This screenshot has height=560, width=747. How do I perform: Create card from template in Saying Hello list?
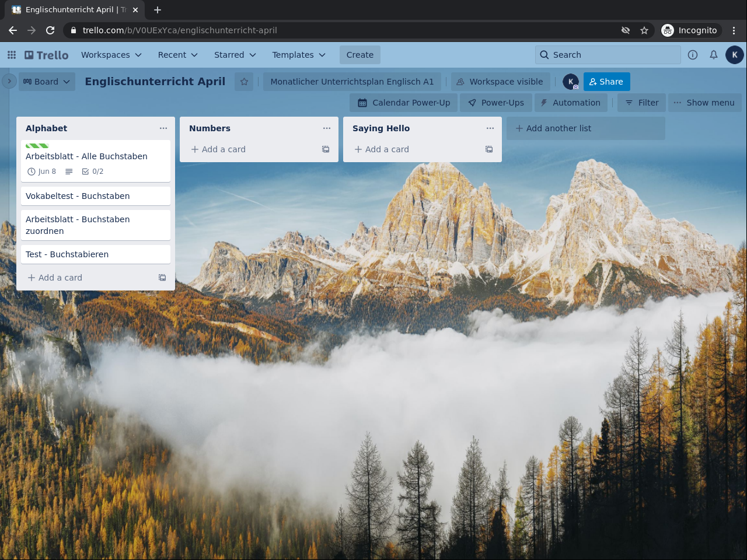coord(489,149)
